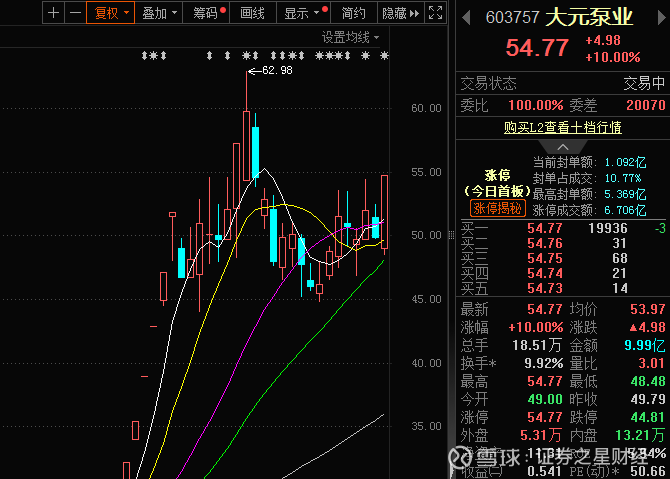Click the 买四 bid row 54.74
Screen dimensions: 670x479
563,273
